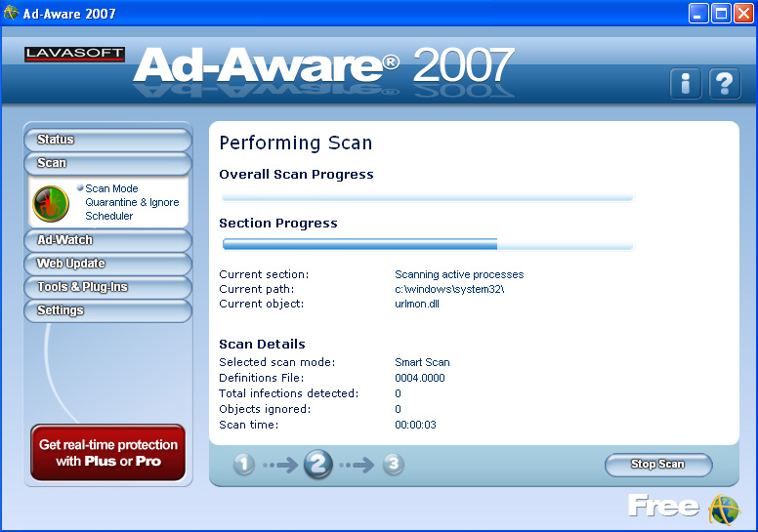Open the info 'i' icon button

pyautogui.click(x=686, y=84)
